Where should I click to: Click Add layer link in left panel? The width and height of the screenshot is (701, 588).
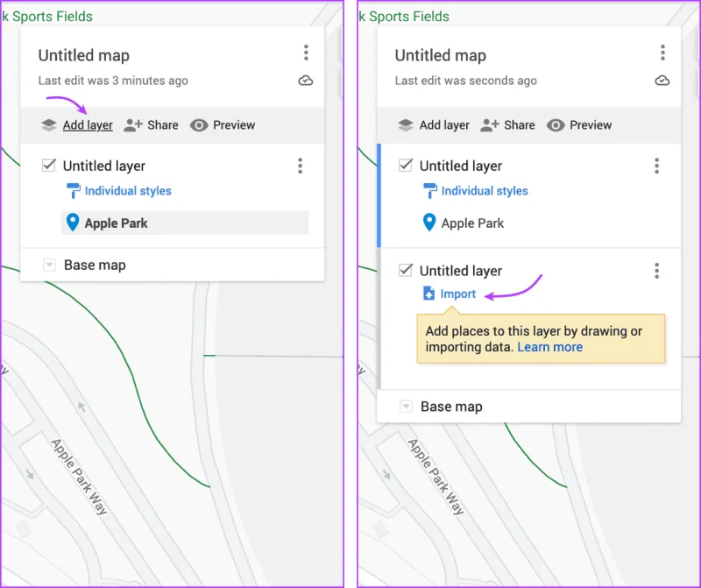[x=88, y=125]
